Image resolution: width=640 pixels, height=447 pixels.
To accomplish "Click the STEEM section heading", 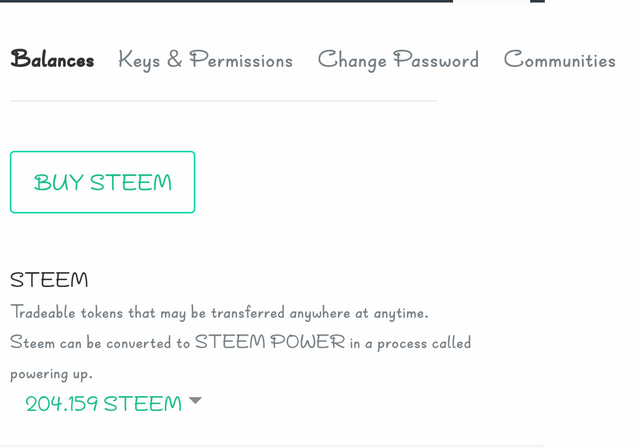I will (49, 280).
